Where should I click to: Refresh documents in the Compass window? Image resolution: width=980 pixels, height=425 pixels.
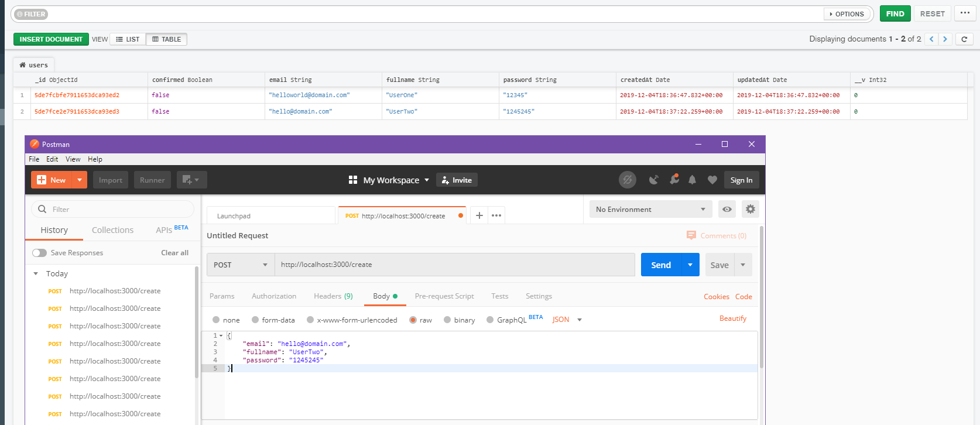[964, 39]
